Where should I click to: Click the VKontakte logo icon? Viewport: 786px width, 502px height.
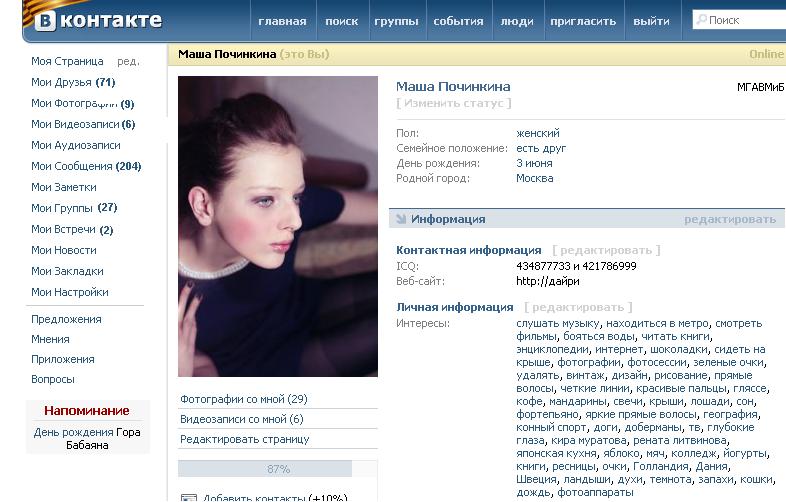coord(45,21)
